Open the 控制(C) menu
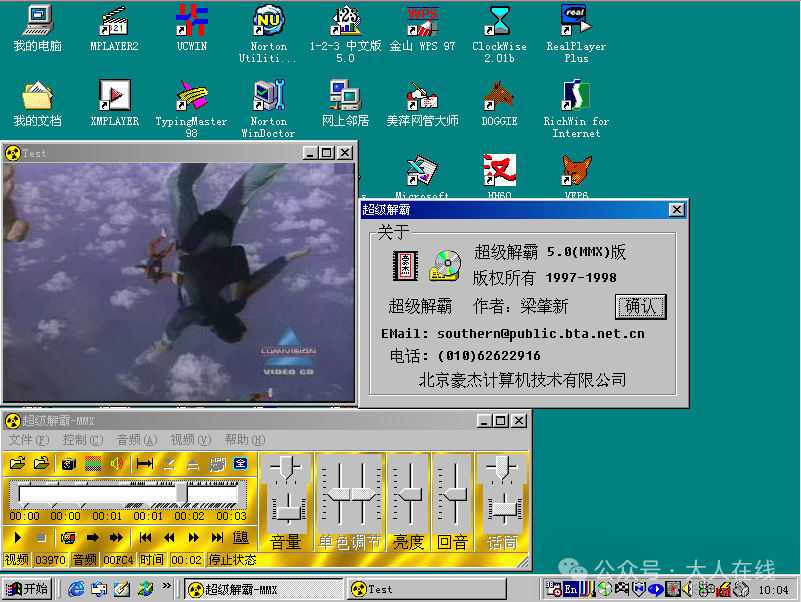This screenshot has height=602, width=801. tap(83, 440)
